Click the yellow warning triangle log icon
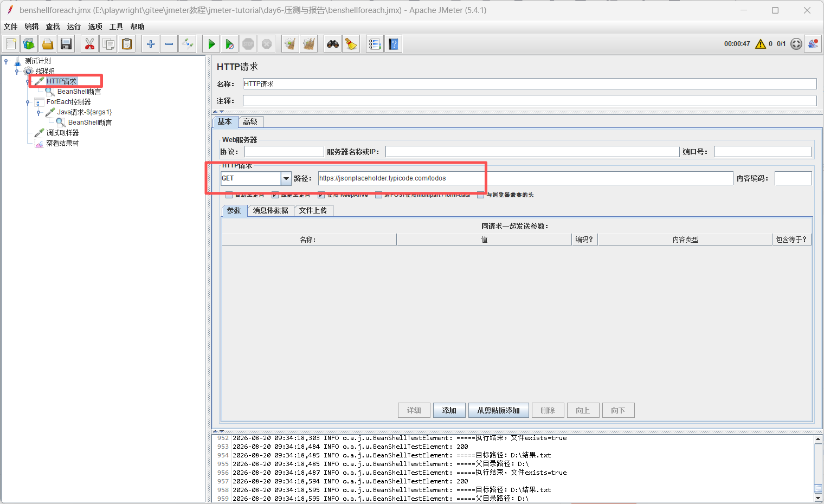Viewport: 824px width, 504px height. (761, 44)
